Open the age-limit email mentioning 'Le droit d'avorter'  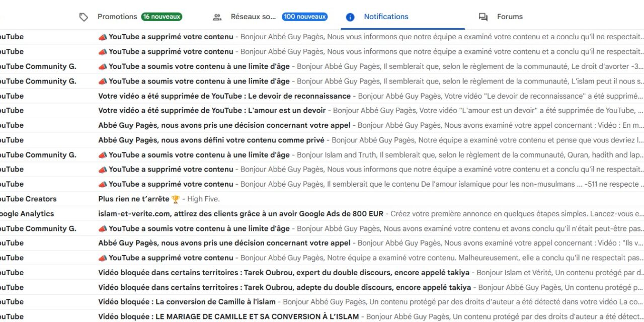coord(322,66)
